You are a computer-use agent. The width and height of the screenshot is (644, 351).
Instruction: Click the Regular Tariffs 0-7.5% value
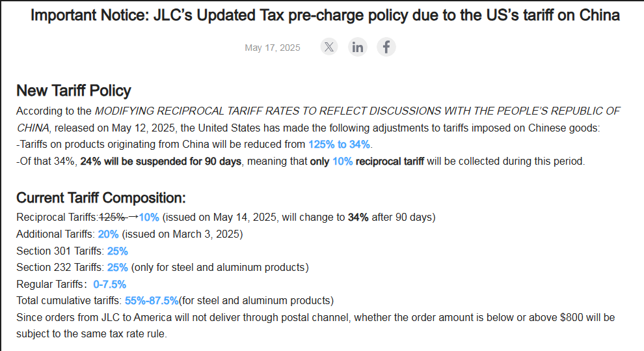click(110, 285)
